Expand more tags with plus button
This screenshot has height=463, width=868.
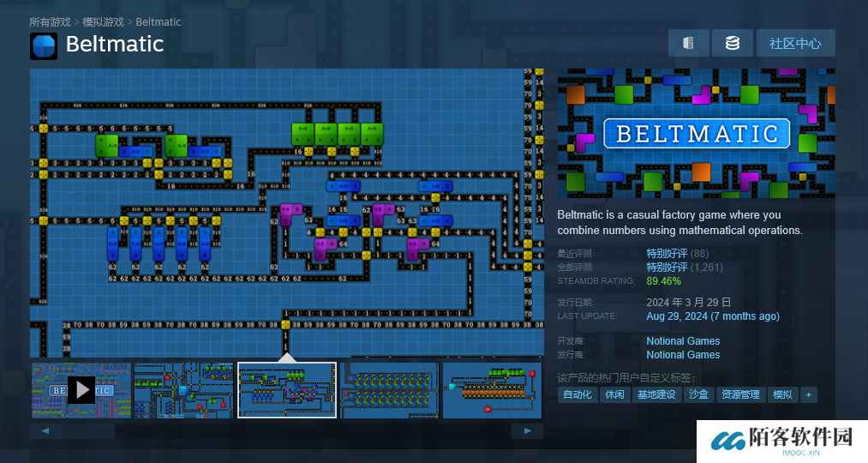tap(809, 395)
